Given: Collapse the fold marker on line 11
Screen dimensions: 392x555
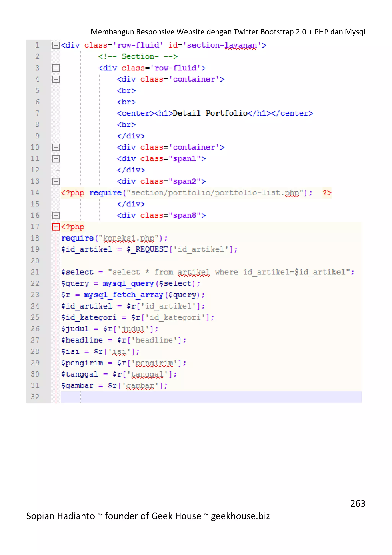Looking at the screenshot, I should [x=56, y=158].
